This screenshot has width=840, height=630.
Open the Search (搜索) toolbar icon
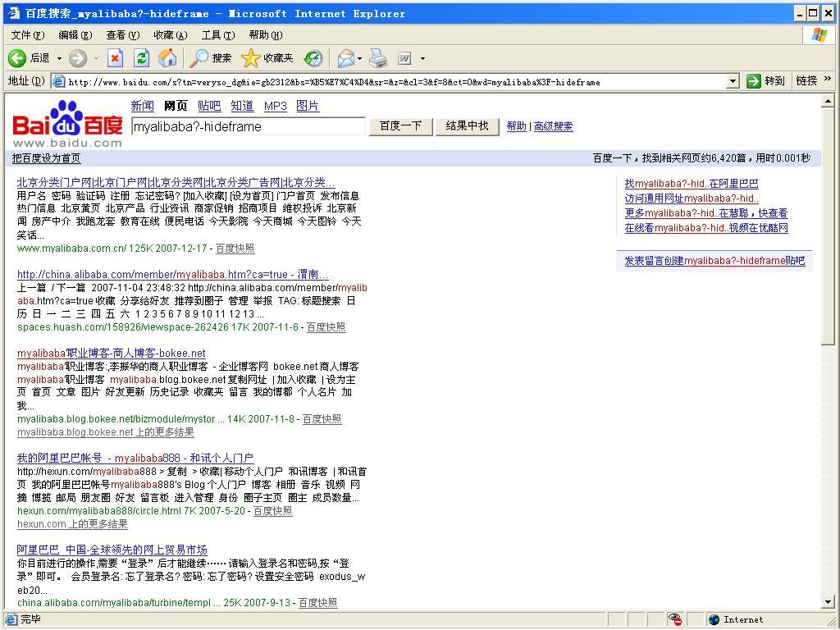[x=199, y=58]
